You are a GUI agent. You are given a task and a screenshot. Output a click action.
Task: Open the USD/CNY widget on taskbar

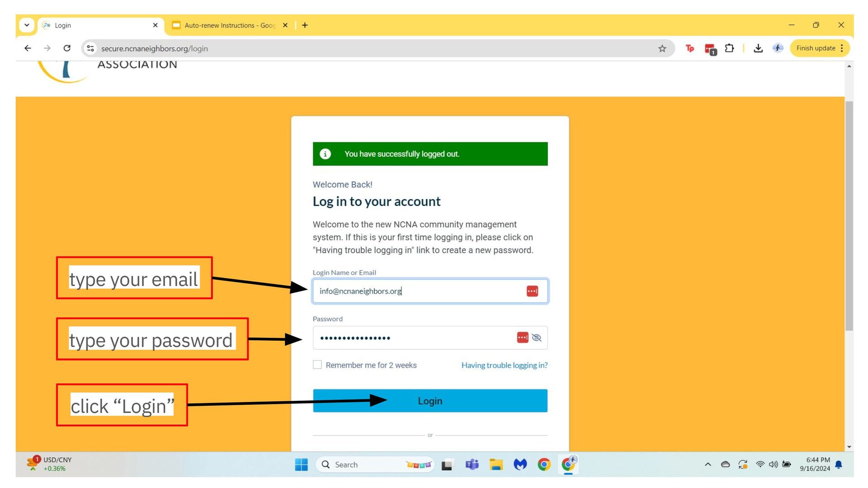click(x=49, y=464)
